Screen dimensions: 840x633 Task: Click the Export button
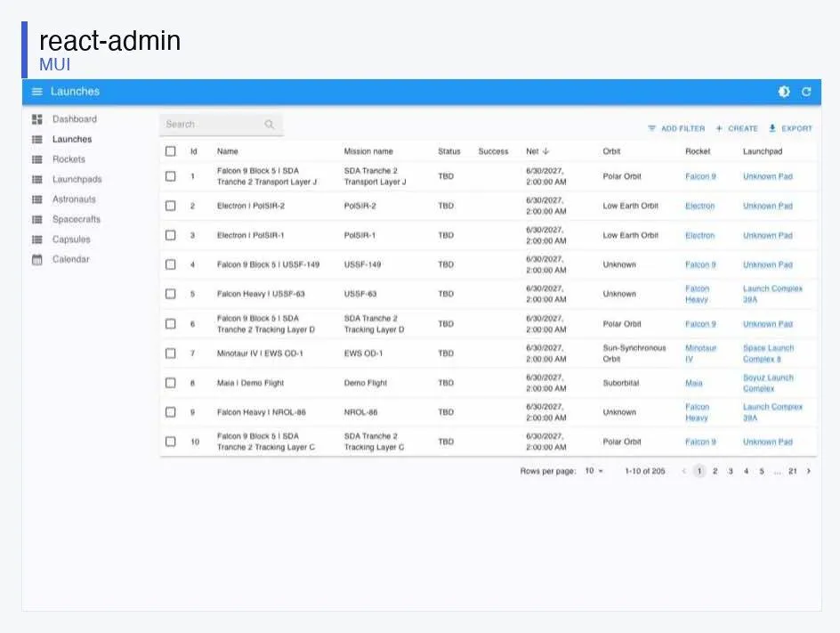[x=790, y=128]
